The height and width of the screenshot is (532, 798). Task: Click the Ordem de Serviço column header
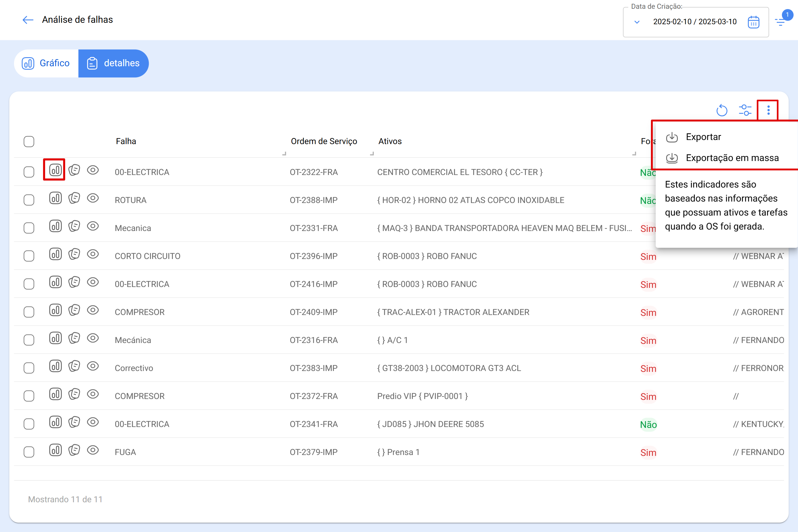tap(324, 141)
